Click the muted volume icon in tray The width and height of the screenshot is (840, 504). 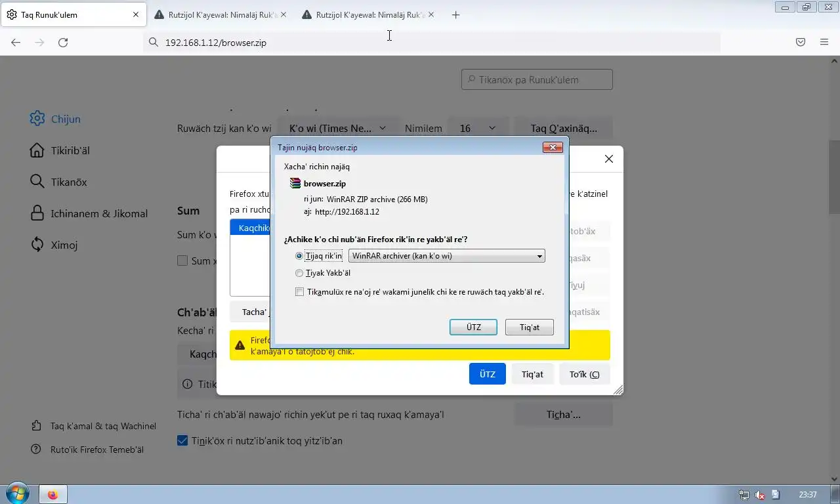coord(760,495)
